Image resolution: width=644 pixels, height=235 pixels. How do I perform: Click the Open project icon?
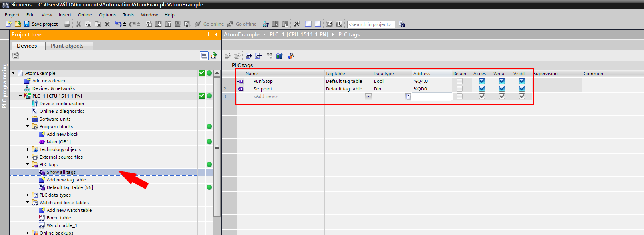(18, 24)
